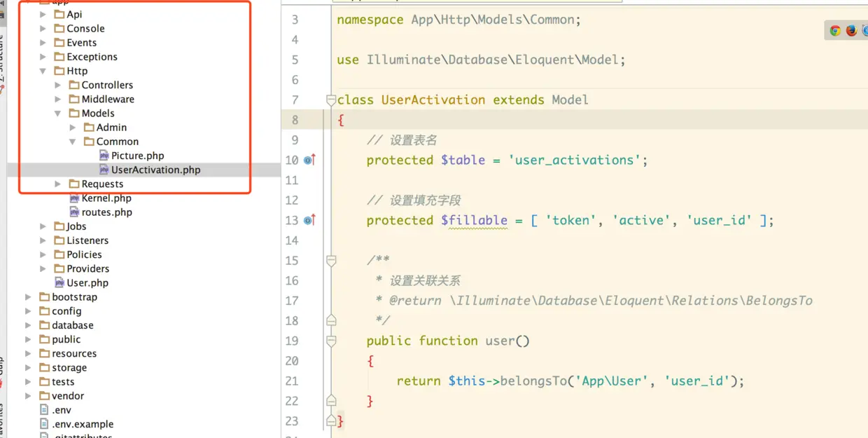This screenshot has width=868, height=438.
Task: Click the user function name on line 19
Action: coord(500,341)
